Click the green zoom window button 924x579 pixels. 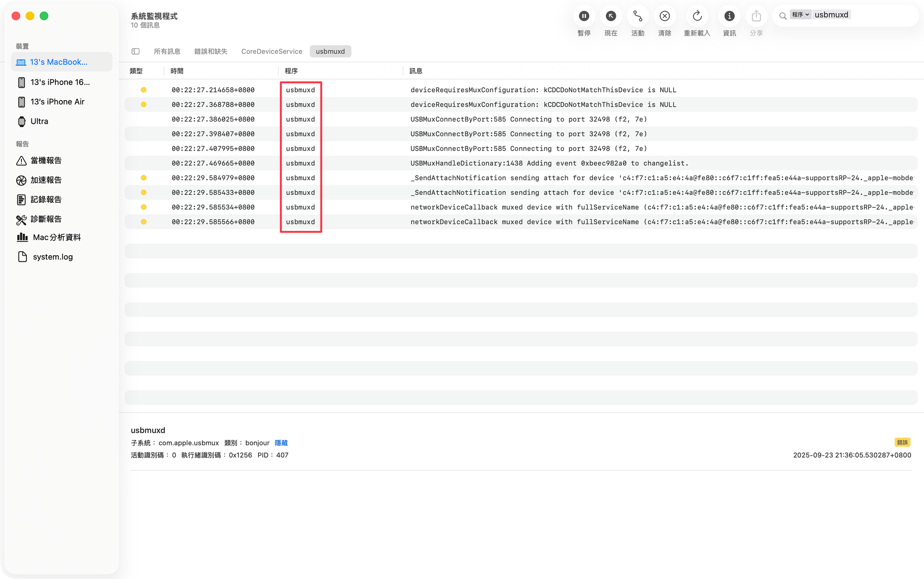coord(44,16)
